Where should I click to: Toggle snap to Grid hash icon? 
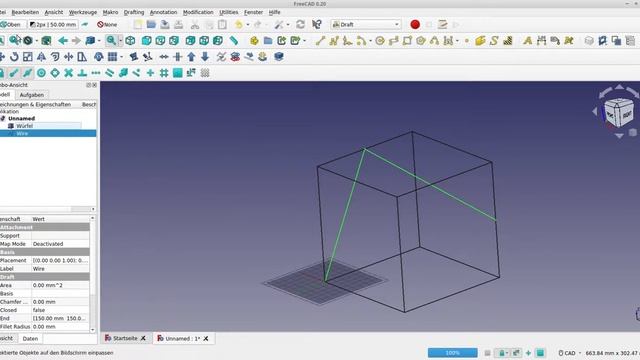(x=164, y=73)
